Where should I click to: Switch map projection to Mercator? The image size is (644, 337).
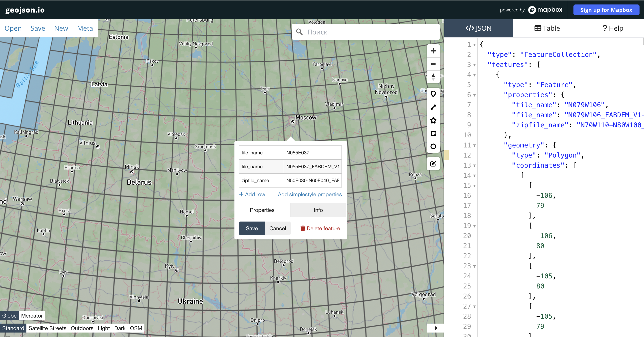click(32, 316)
